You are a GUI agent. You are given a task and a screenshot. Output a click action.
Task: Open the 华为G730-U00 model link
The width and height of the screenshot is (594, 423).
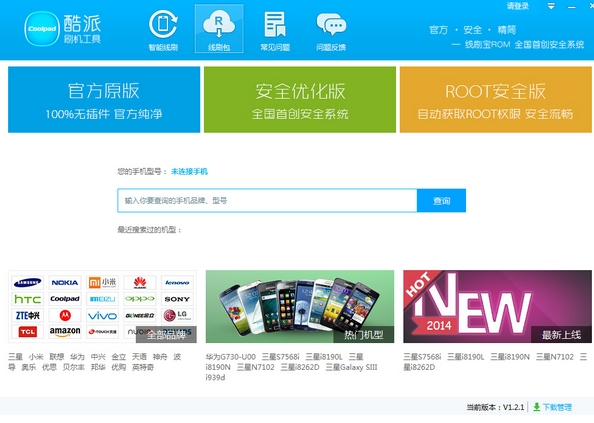[x=231, y=357]
